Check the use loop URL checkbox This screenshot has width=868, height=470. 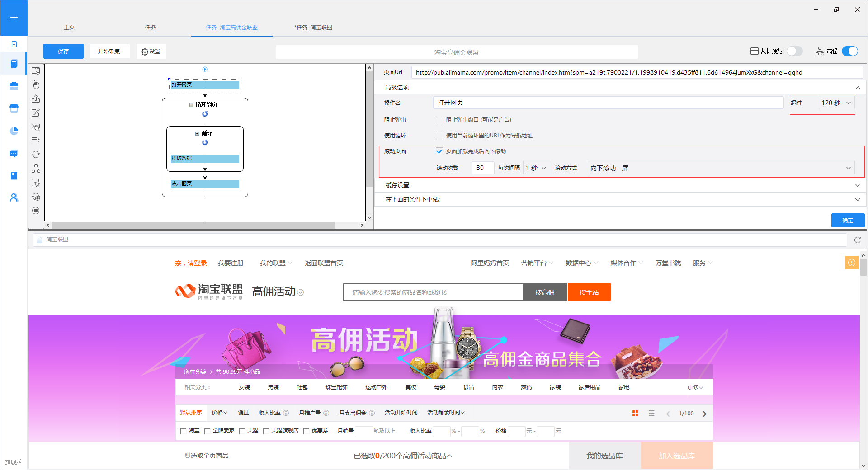pos(439,136)
